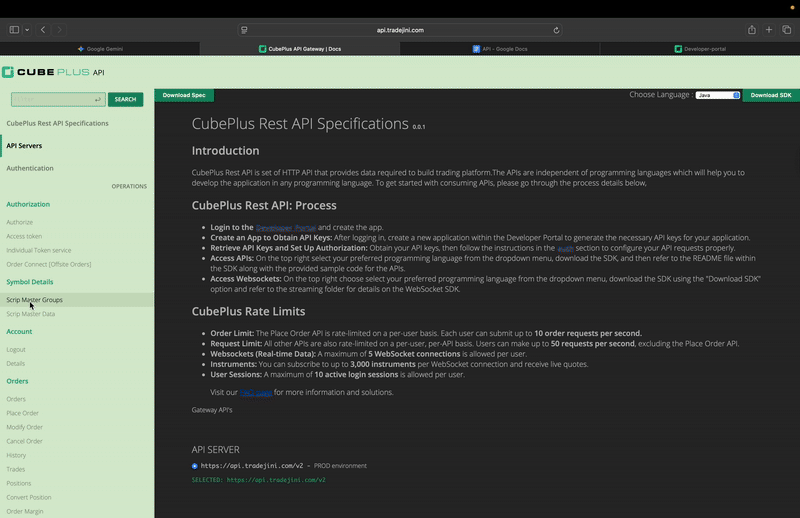Follow the Developer Portal link
Viewport: 800px width, 518px height.
click(286, 228)
